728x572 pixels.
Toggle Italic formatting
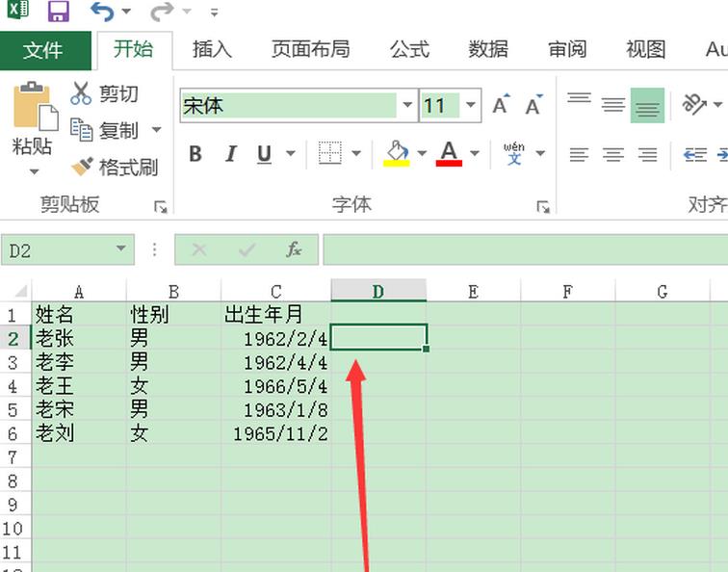[230, 154]
